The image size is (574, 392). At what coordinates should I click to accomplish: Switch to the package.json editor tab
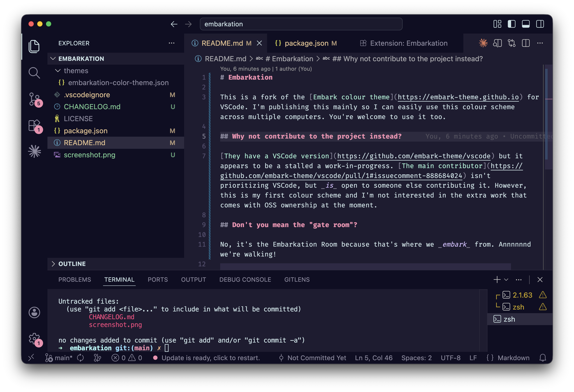coord(306,43)
